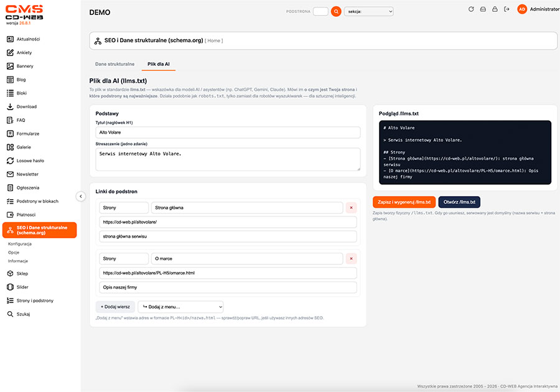The image size is (560, 392).
Task: Click the Streszczenie textarea
Action: coord(228,159)
